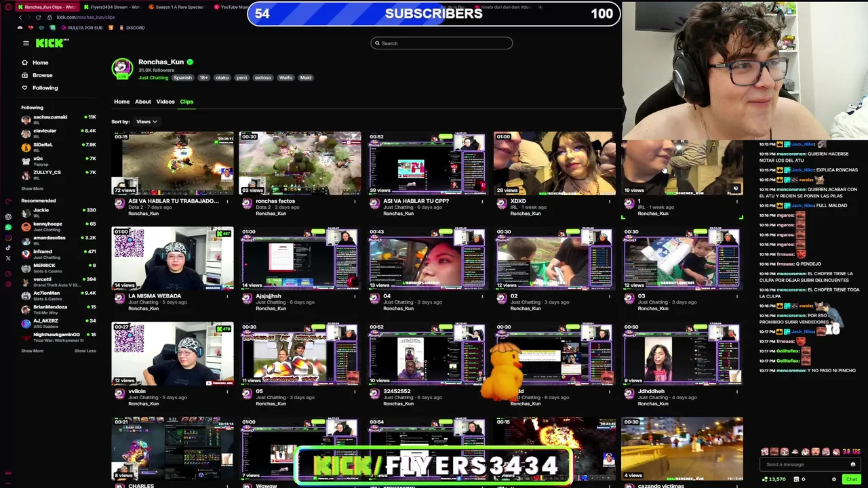The height and width of the screenshot is (488, 868).
Task: Open options menu for LA MISMA WEBADA clip
Action: pyautogui.click(x=227, y=296)
